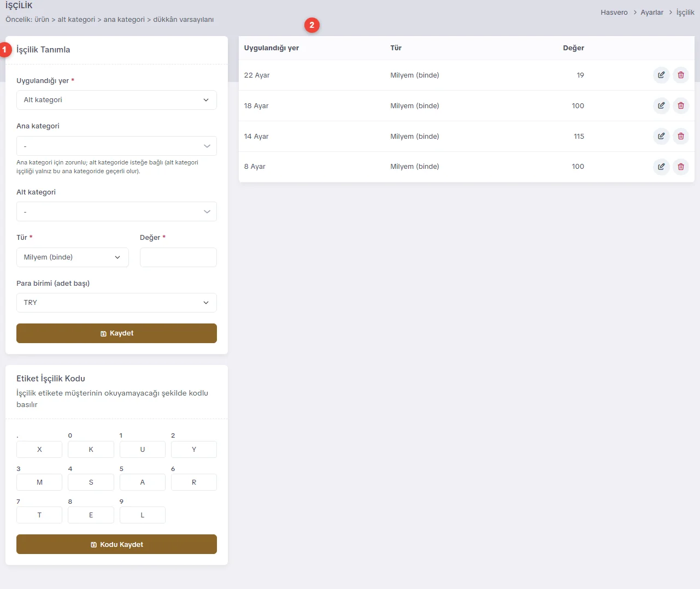Image resolution: width=700 pixels, height=589 pixels.
Task: Click the Değer column header
Action: point(574,48)
